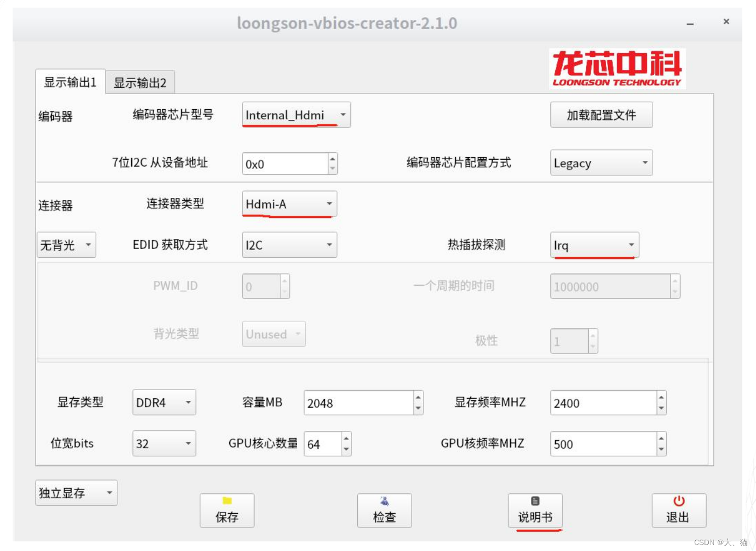Click the stepper up arrow for 容量MB
The width and height of the screenshot is (756, 551).
(x=418, y=398)
